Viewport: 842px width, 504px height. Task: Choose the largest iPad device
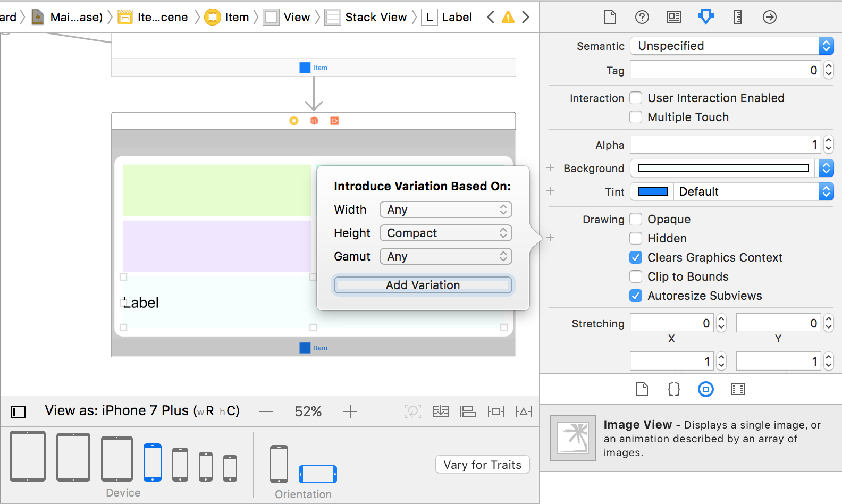28,456
